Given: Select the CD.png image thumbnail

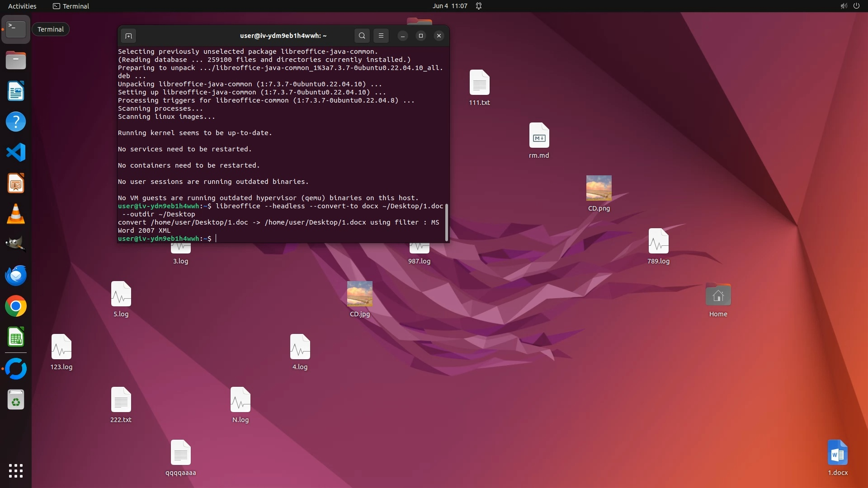Looking at the screenshot, I should (x=599, y=188).
